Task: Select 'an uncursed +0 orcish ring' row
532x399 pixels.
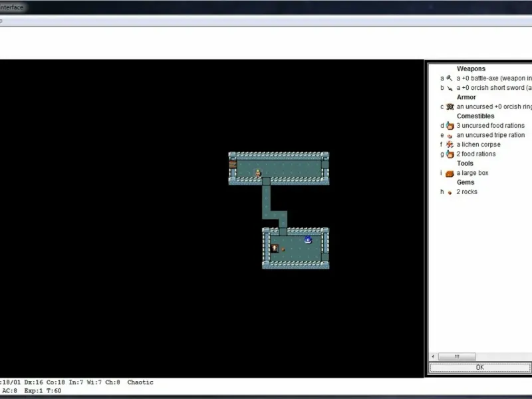Action: click(485, 106)
